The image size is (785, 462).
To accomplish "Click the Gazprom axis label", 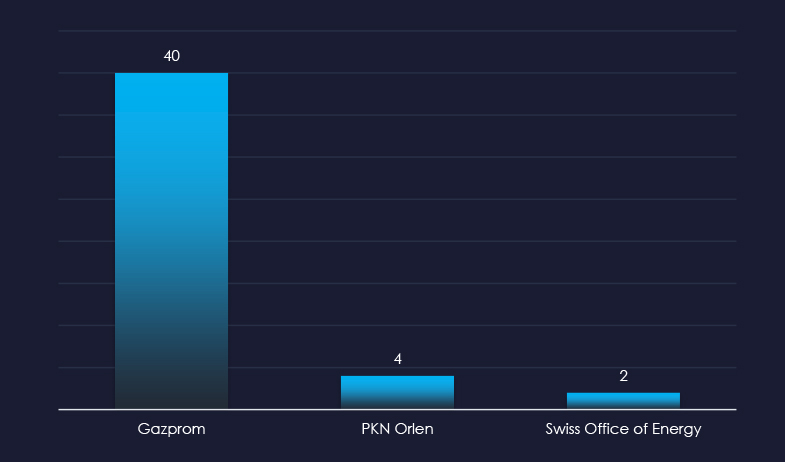I will (x=171, y=429).
